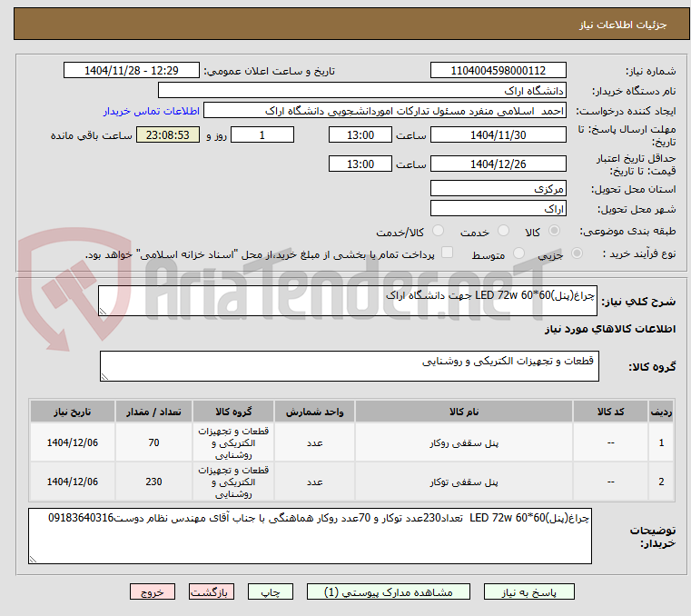This screenshot has width=691, height=616.
Task: Click the تاریخ نیاز column header
Action: pyautogui.click(x=73, y=412)
